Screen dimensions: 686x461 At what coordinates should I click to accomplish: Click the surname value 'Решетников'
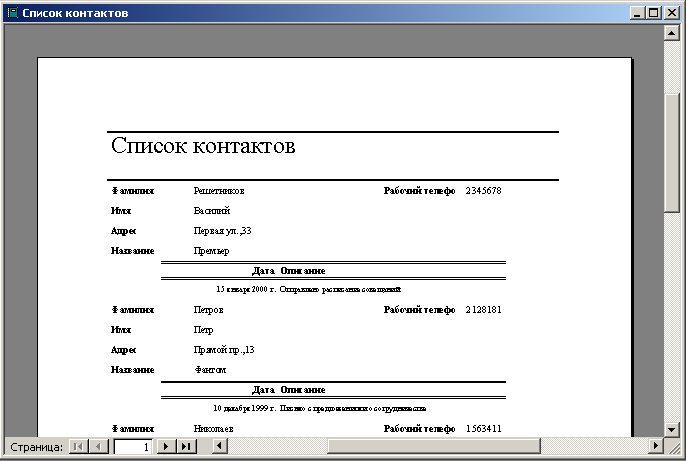(219, 191)
